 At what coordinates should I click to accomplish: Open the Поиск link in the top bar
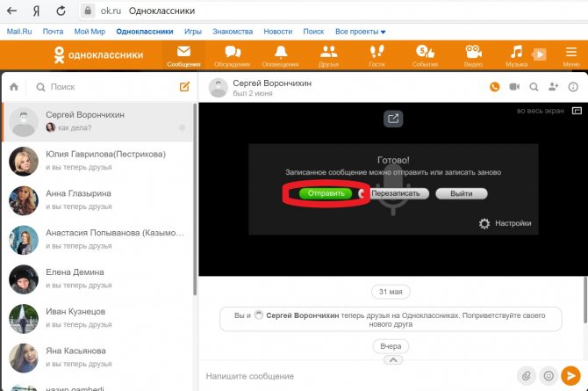313,32
